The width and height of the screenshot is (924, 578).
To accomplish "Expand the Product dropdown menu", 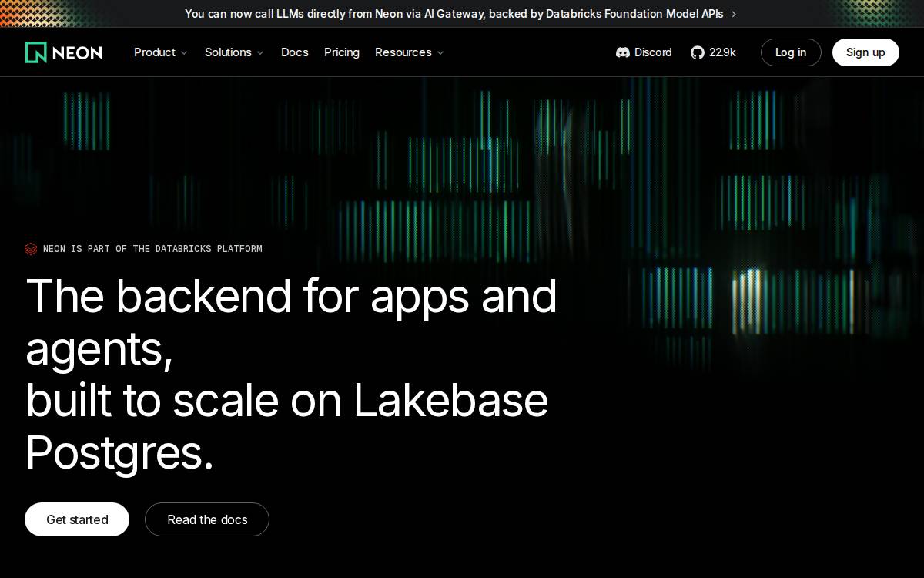I will pos(160,52).
